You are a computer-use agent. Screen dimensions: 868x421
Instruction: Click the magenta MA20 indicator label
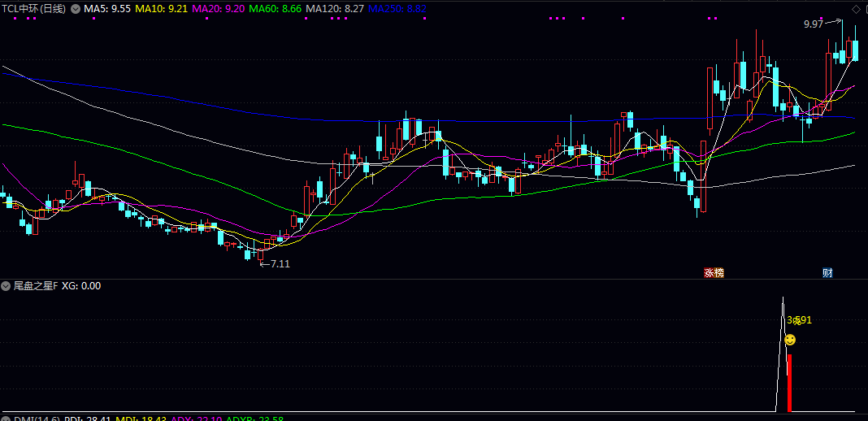pyautogui.click(x=217, y=9)
